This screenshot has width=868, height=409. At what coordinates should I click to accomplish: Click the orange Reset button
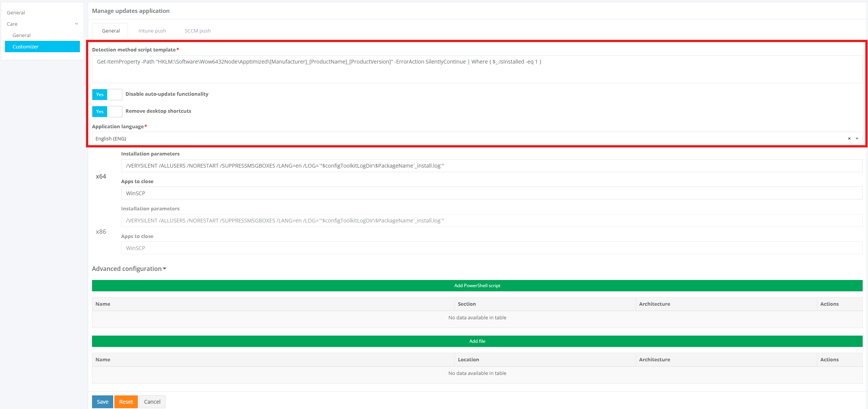tap(126, 402)
